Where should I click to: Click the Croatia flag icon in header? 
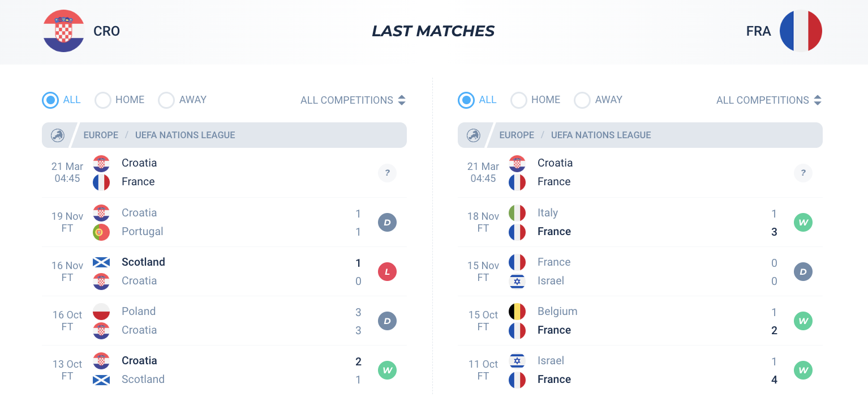click(63, 31)
